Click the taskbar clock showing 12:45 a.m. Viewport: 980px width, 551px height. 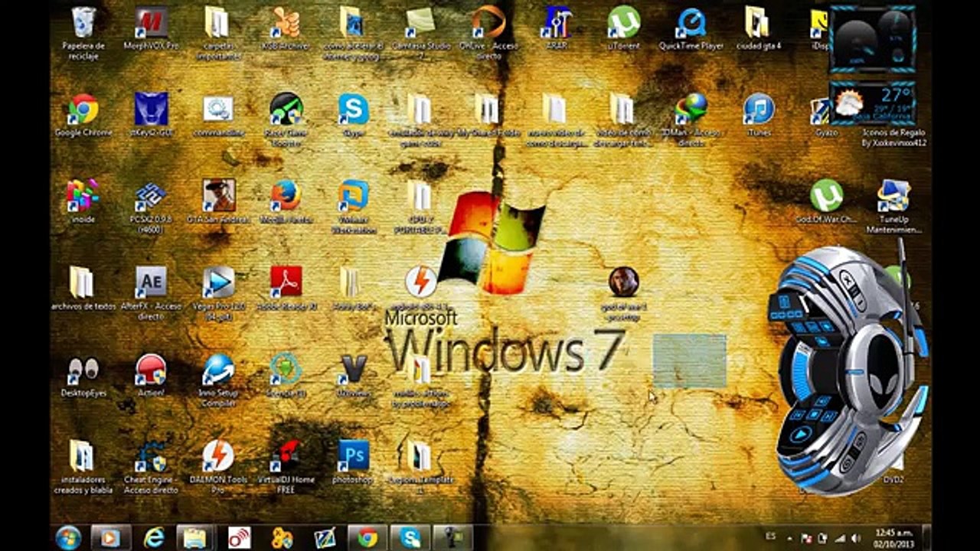tap(893, 538)
